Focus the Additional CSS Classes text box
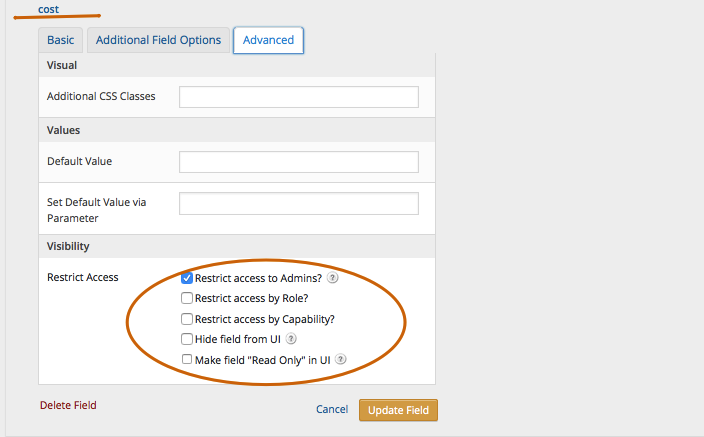The height and width of the screenshot is (437, 704). [298, 97]
